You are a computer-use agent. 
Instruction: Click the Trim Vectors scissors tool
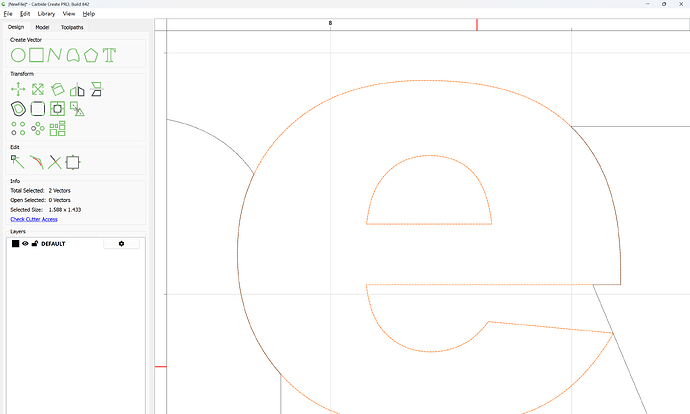click(55, 162)
